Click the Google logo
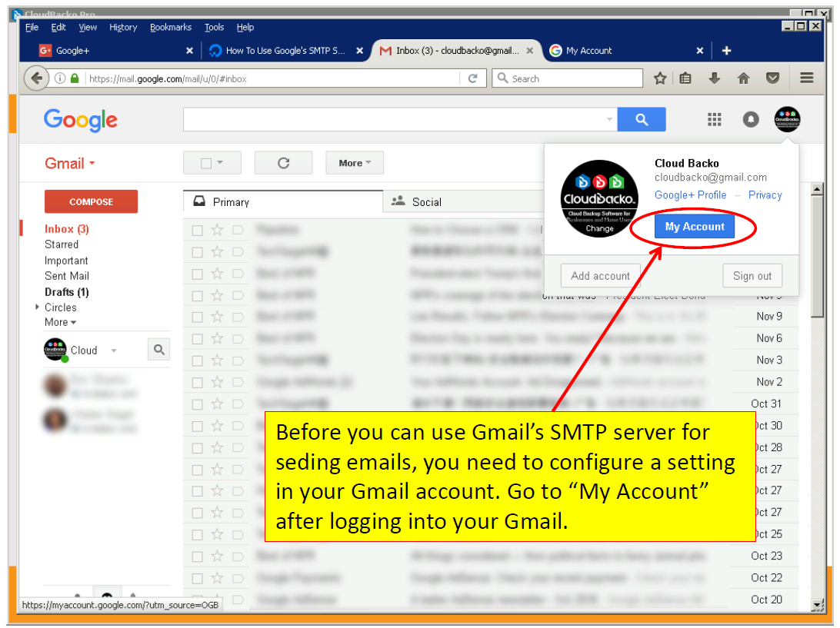This screenshot has height=628, width=840. 80,120
